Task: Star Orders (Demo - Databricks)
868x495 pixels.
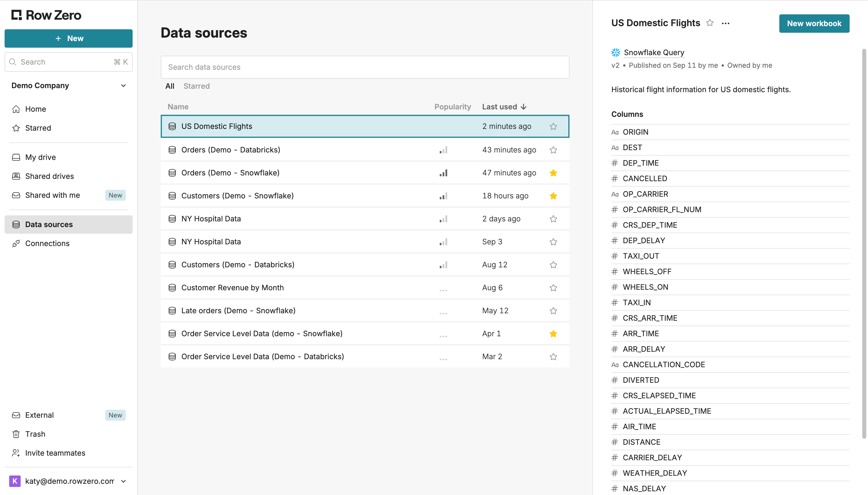Action: click(553, 150)
